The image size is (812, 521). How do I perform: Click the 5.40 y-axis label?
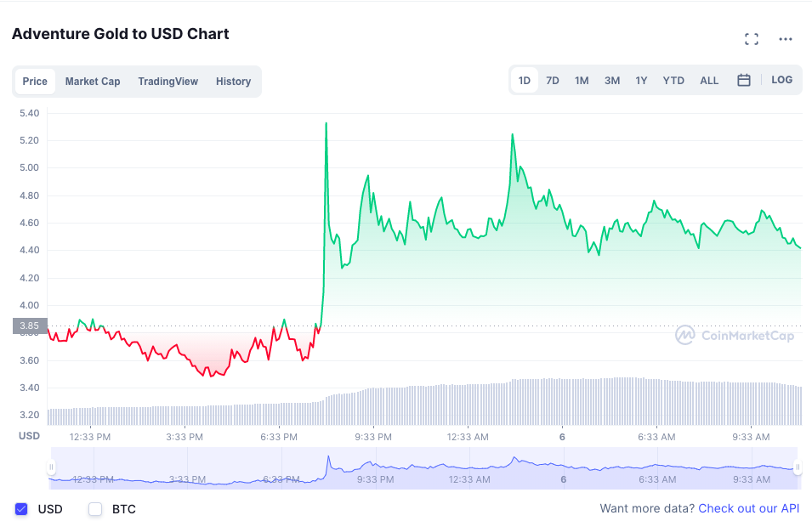pyautogui.click(x=30, y=113)
